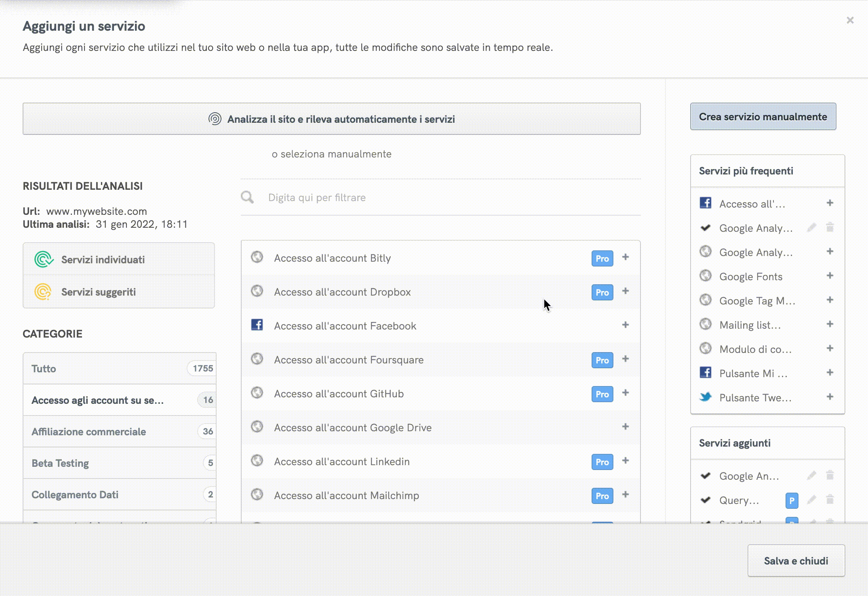Click the trash icon for Query service
This screenshot has width=868, height=596.
830,500
